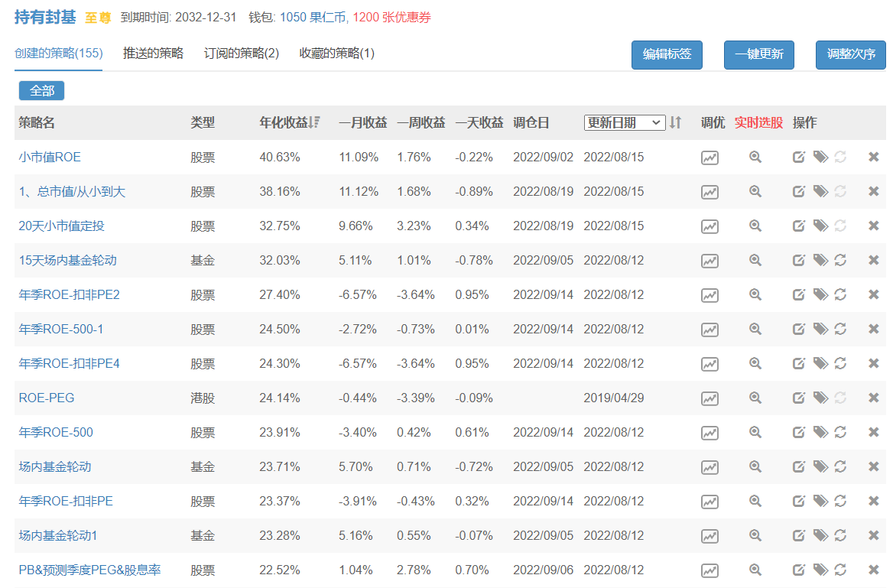Viewport: 893px width, 588px height.
Task: Click the refresh icon for 年季ROE-500-1
Action: click(840, 329)
